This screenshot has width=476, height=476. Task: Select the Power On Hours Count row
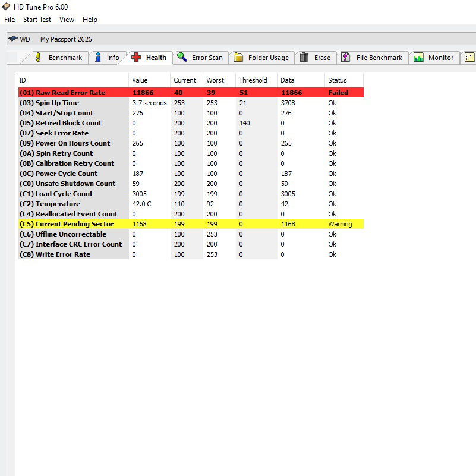click(191, 143)
